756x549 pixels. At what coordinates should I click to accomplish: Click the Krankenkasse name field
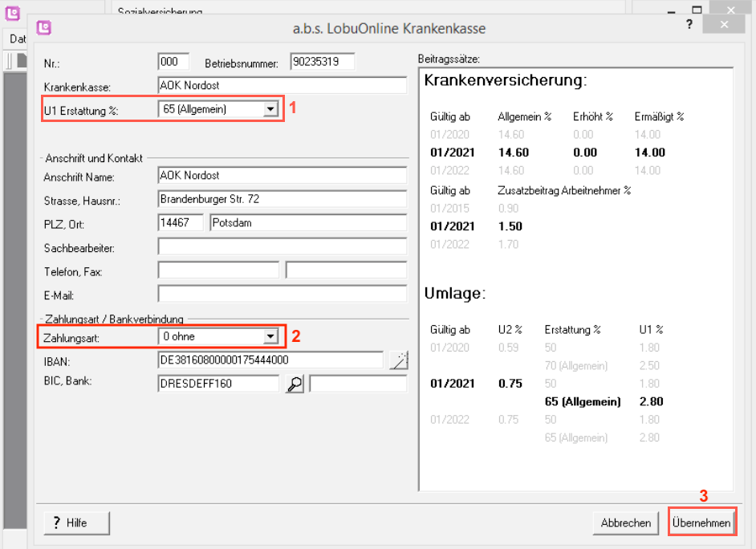pos(282,86)
